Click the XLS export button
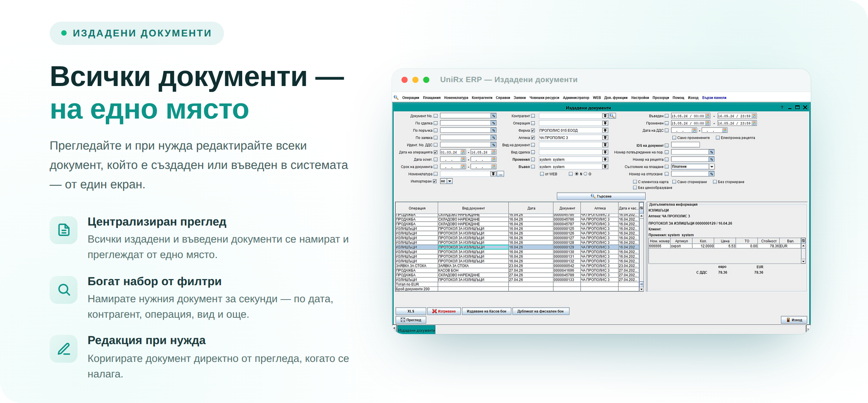Screen dimensions: 868x403 [411, 311]
